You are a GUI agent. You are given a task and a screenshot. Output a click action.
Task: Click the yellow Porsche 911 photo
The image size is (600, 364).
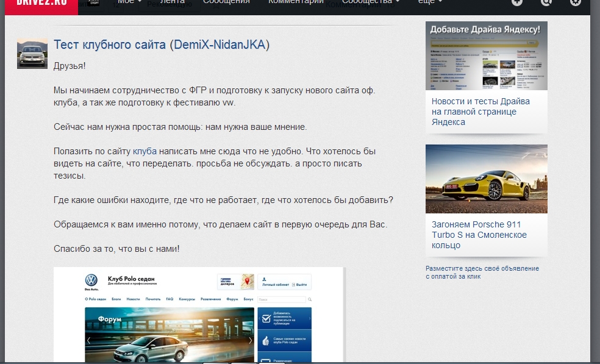pos(486,179)
